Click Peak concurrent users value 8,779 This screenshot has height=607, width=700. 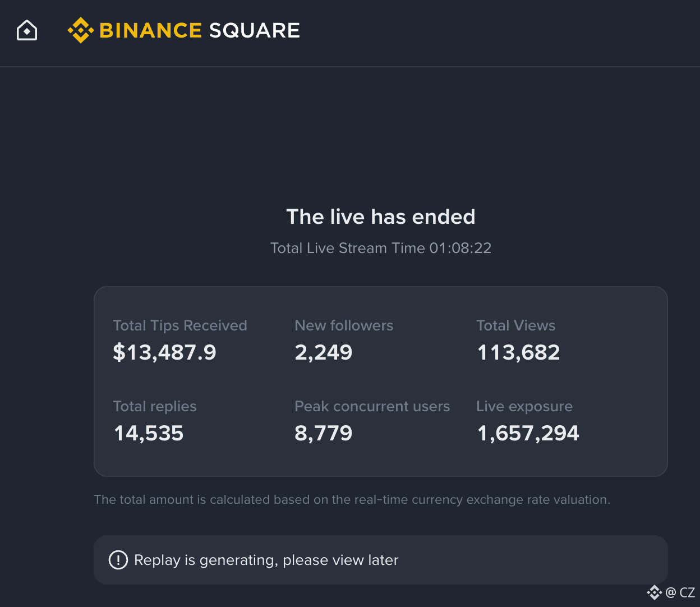click(324, 433)
